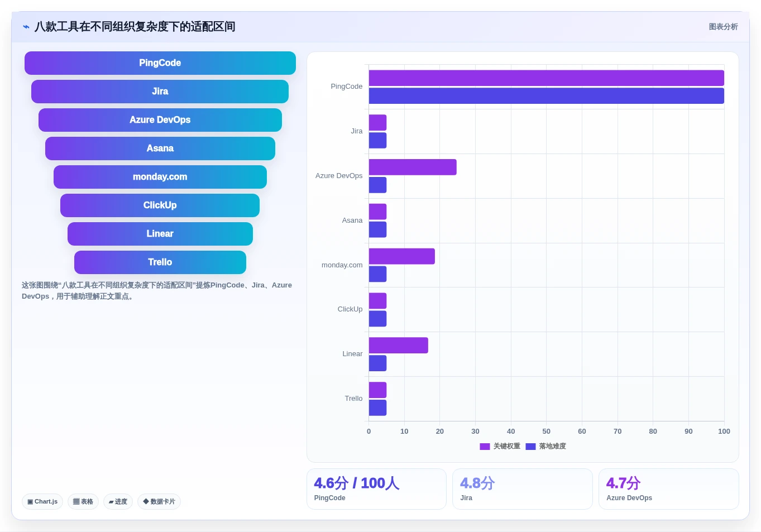This screenshot has height=532, width=761.
Task: Select the ClickUp funnel bar
Action: pos(160,205)
